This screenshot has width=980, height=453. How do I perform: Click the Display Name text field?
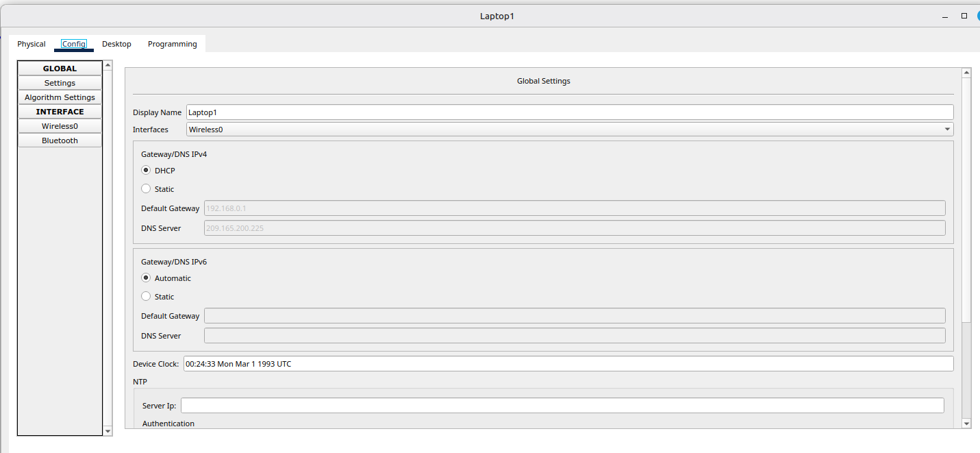pos(569,112)
